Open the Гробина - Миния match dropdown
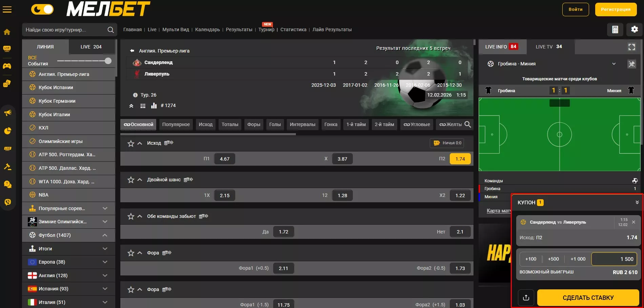The width and height of the screenshot is (644, 308). [613, 64]
